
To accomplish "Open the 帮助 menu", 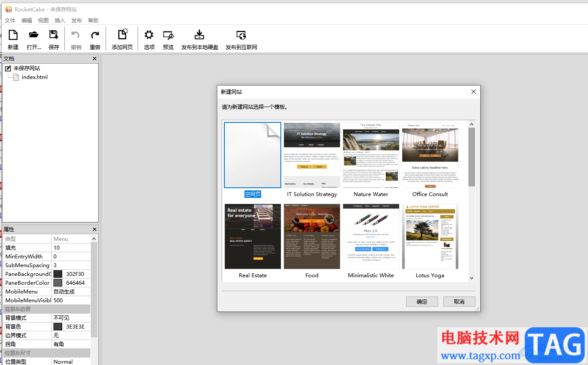I will (93, 20).
